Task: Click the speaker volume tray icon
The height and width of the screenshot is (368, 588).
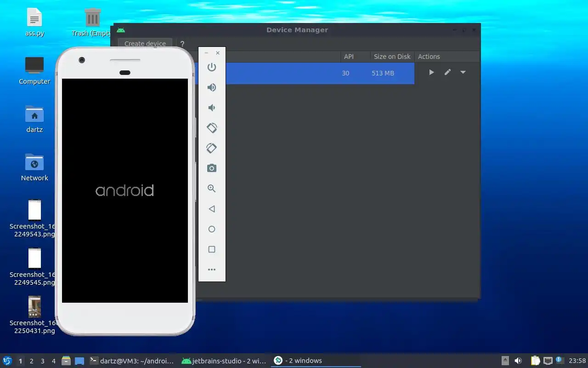Action: click(x=518, y=361)
